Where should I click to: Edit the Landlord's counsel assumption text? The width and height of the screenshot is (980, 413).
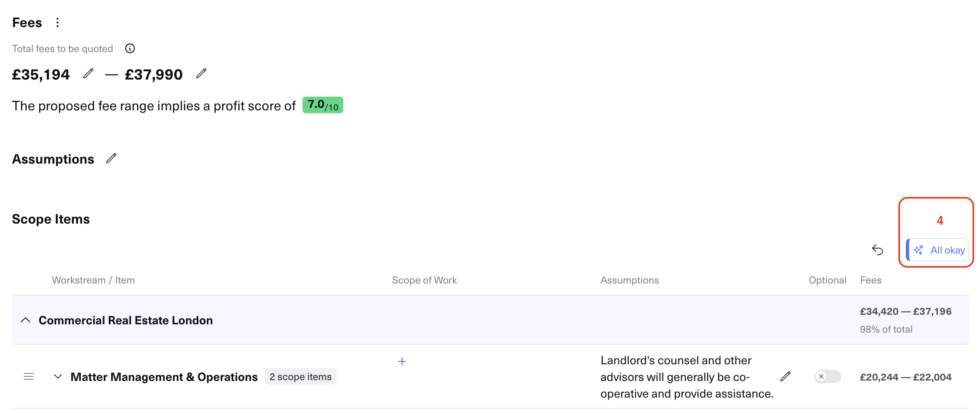[x=785, y=377]
